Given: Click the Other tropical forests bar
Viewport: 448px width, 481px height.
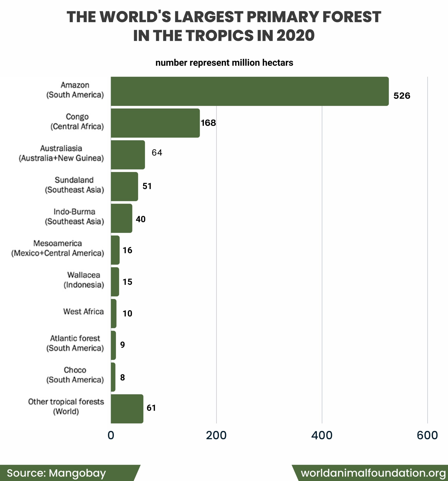Looking at the screenshot, I should pos(127,409).
